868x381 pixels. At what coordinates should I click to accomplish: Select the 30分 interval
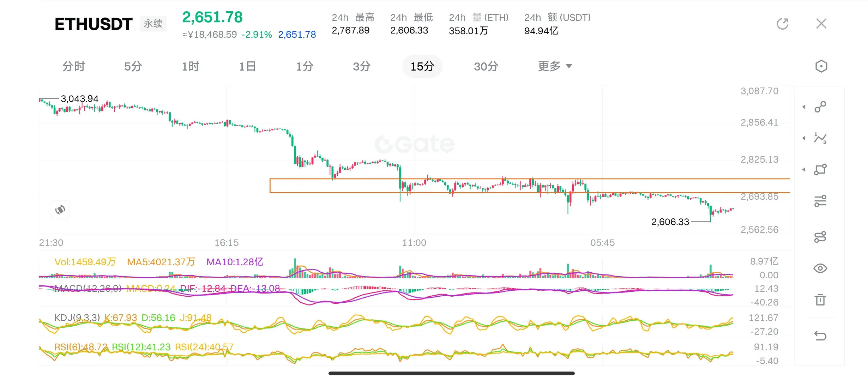point(486,66)
